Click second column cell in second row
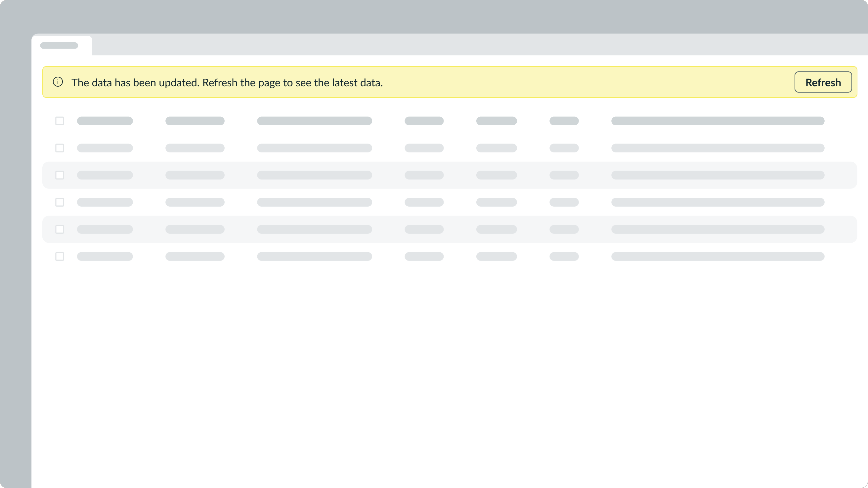This screenshot has height=488, width=868. (x=195, y=148)
